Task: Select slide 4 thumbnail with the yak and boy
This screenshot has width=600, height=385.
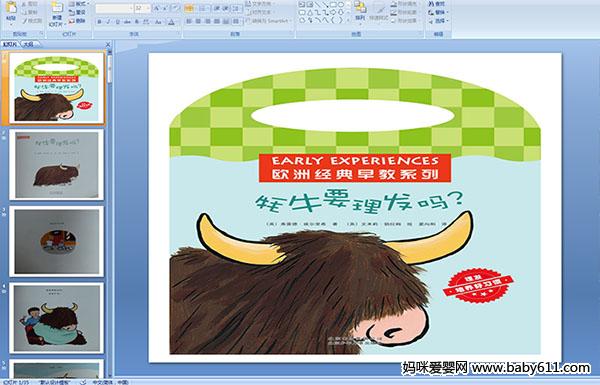Action: coord(57,318)
